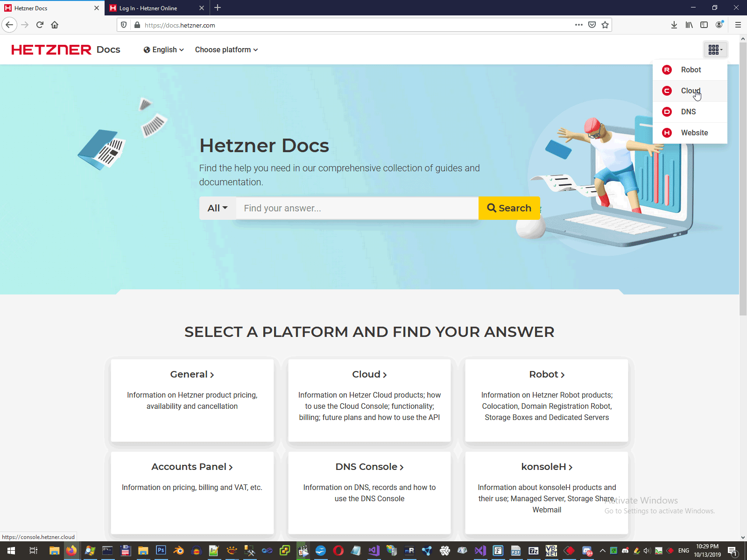Image resolution: width=747 pixels, height=560 pixels.
Task: Expand the Choose platform dropdown
Action: coord(226,50)
